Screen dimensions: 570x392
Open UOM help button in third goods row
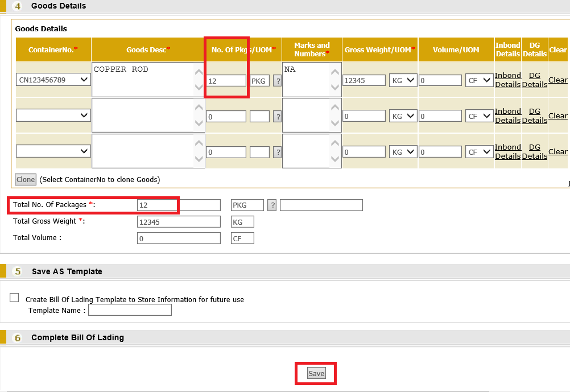pyautogui.click(x=278, y=152)
